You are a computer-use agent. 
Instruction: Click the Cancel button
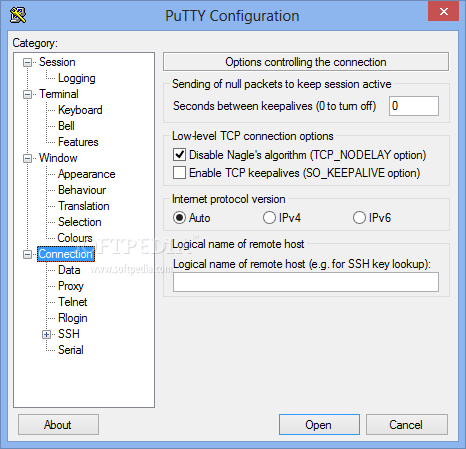tap(407, 425)
